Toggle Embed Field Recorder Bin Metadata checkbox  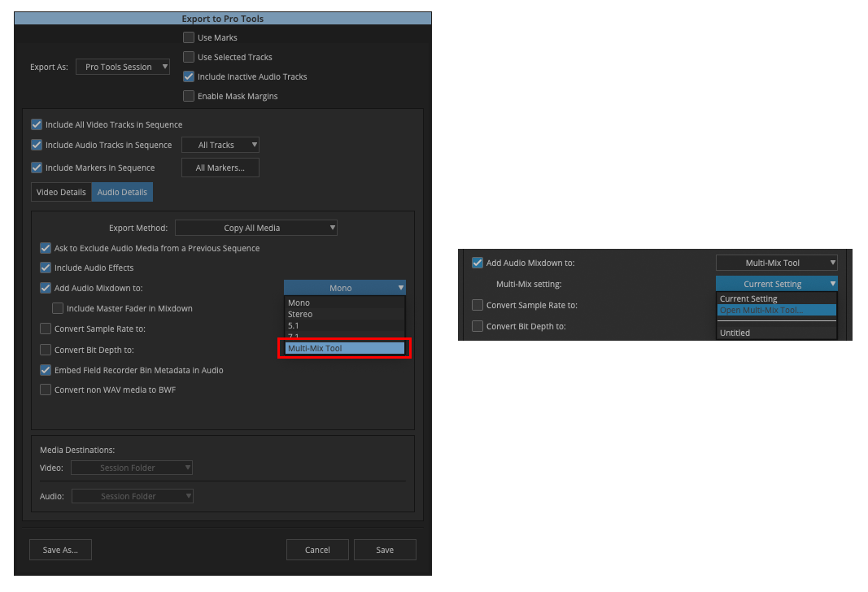point(46,370)
